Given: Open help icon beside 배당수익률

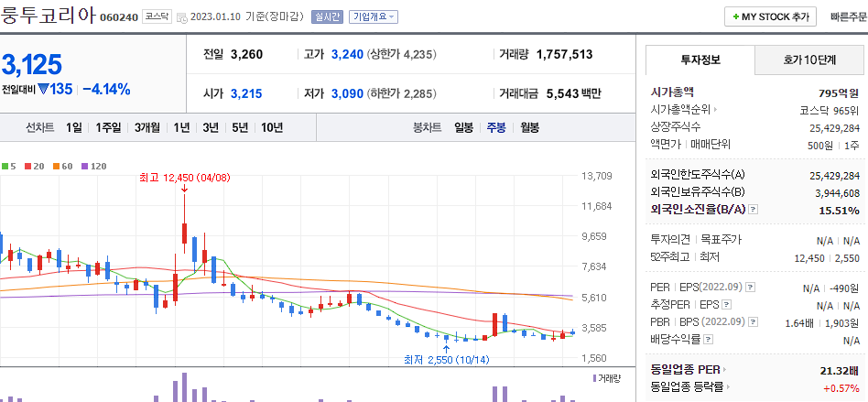Looking at the screenshot, I should tap(708, 340).
